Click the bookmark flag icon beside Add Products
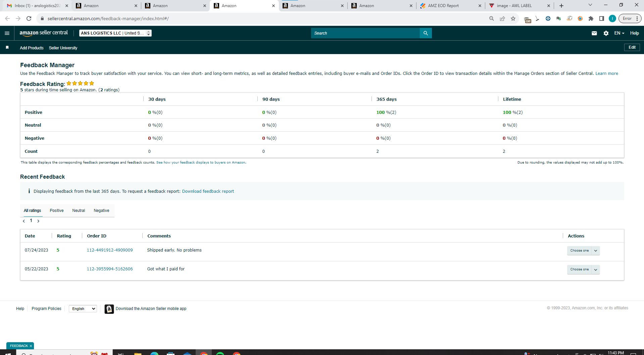Screen dimensions: 644x355 [x=7, y=48]
